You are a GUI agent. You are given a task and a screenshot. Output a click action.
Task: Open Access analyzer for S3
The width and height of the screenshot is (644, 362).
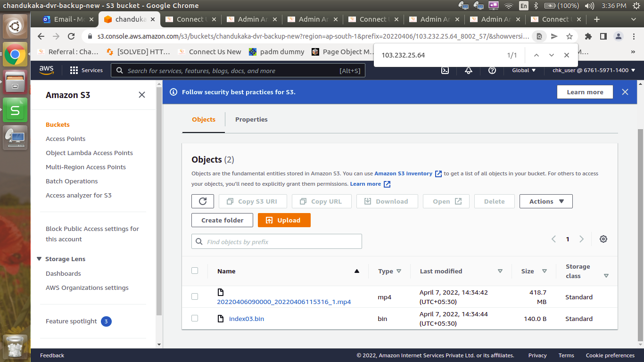coord(79,195)
